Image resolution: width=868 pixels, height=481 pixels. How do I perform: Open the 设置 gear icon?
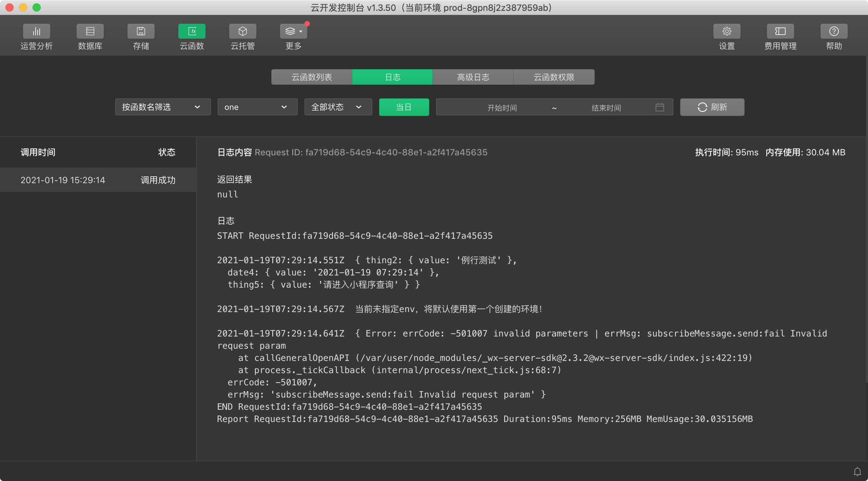pos(727,32)
